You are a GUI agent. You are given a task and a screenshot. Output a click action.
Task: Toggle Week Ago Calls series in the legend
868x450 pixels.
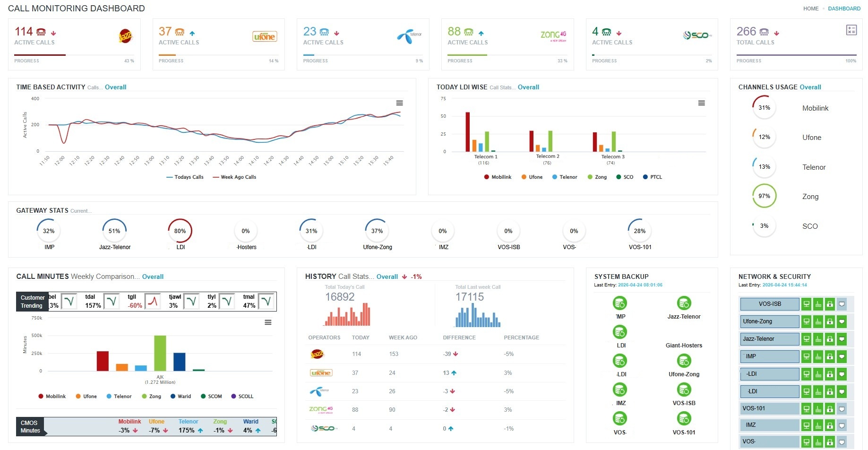234,177
